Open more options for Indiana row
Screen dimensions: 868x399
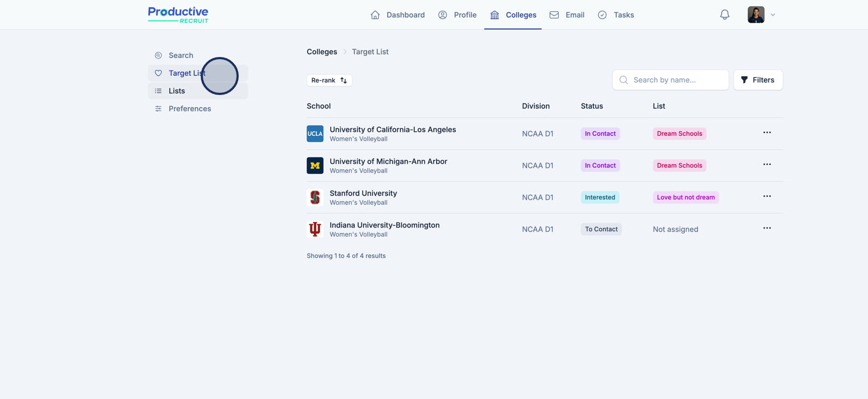click(x=767, y=228)
